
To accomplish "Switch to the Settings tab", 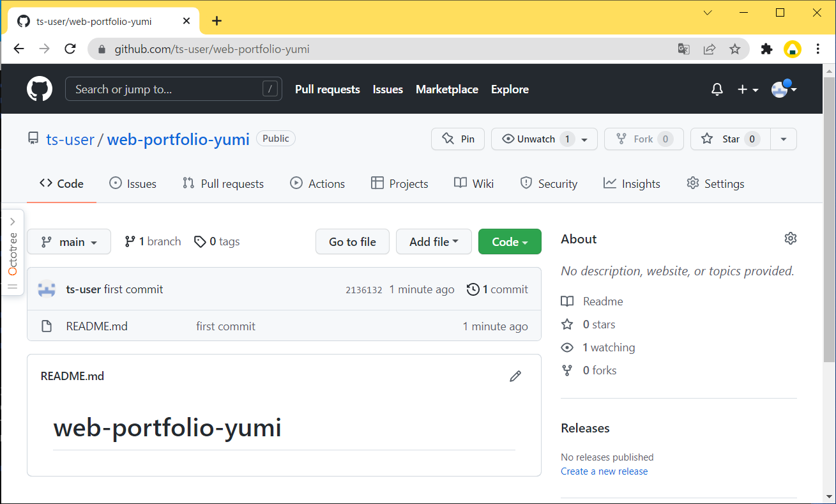I will pos(715,184).
